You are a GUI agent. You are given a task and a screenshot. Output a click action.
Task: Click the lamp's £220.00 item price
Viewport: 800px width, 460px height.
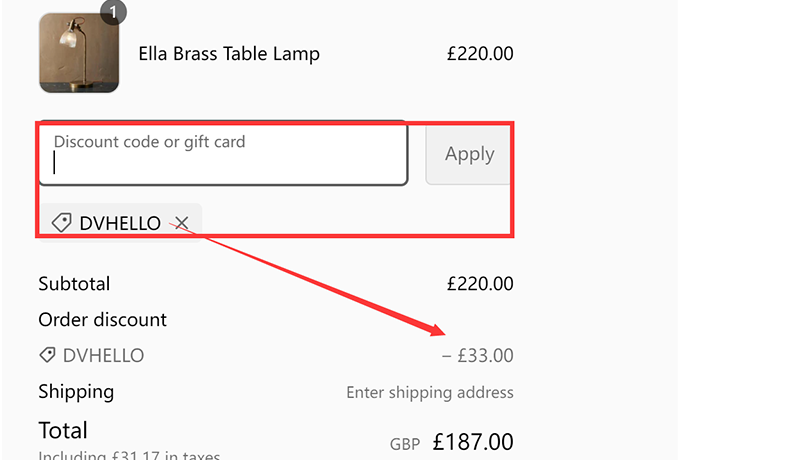click(x=480, y=53)
